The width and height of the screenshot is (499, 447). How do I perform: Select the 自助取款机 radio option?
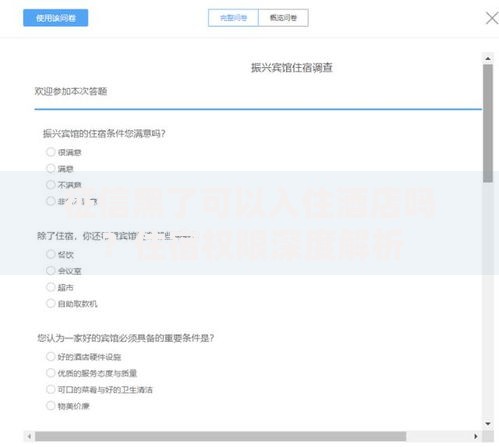coord(51,303)
